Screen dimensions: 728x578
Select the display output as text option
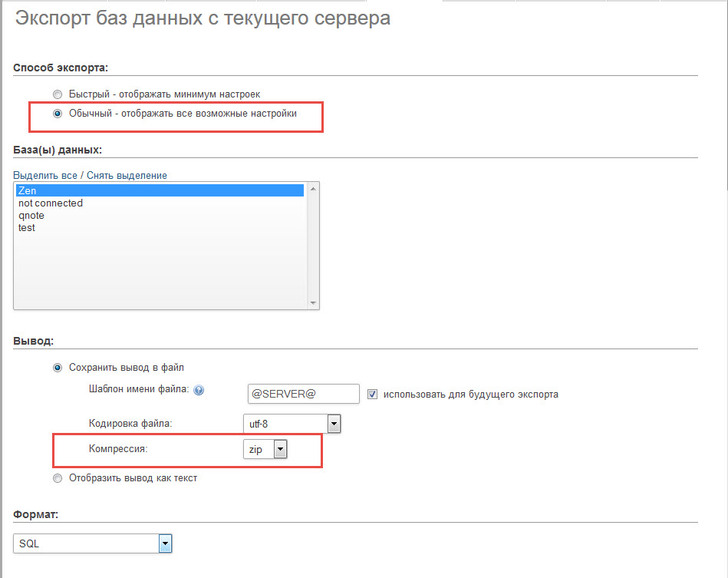(58, 478)
